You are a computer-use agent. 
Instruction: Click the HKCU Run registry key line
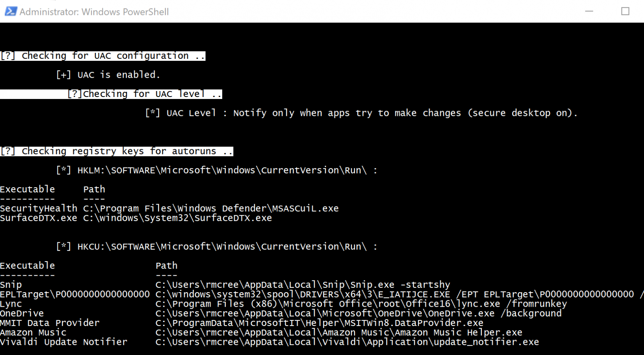[217, 247]
